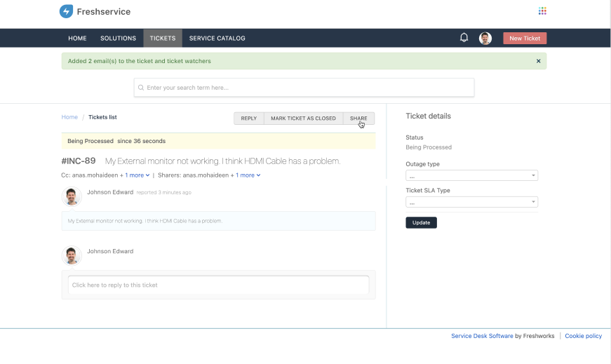
Task: Click Johnson Edward avatar on reported message
Action: click(72, 196)
